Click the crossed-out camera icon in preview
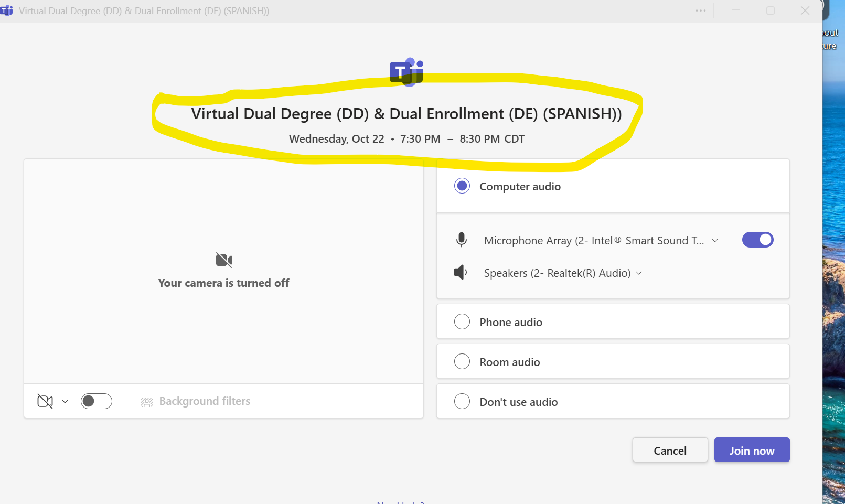 (x=224, y=260)
